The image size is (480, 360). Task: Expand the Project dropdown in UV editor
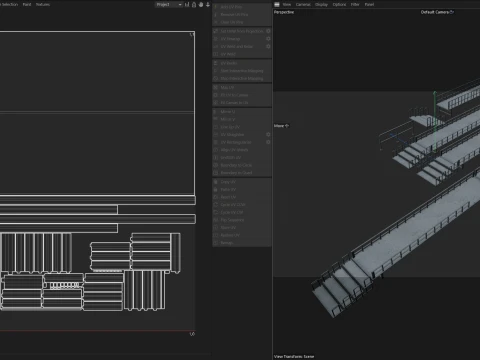point(169,4)
